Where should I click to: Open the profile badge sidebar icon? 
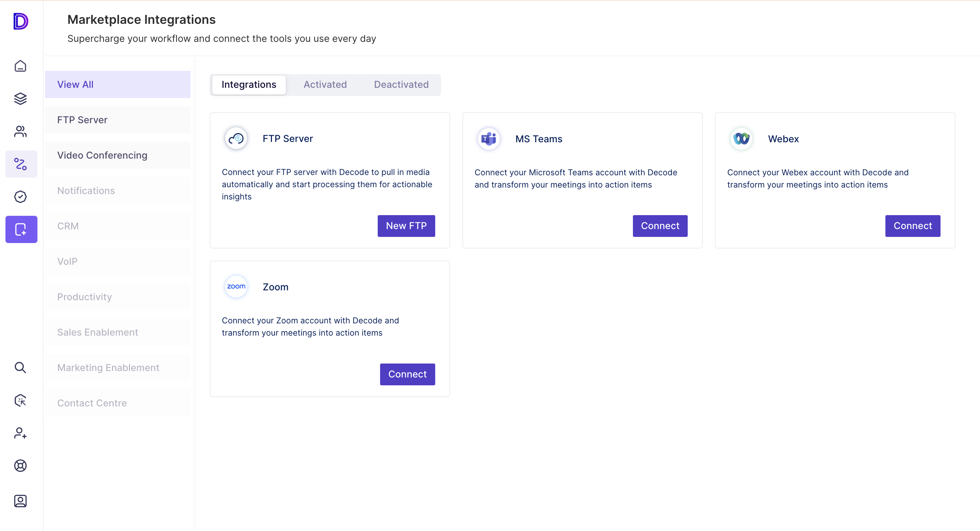click(20, 501)
